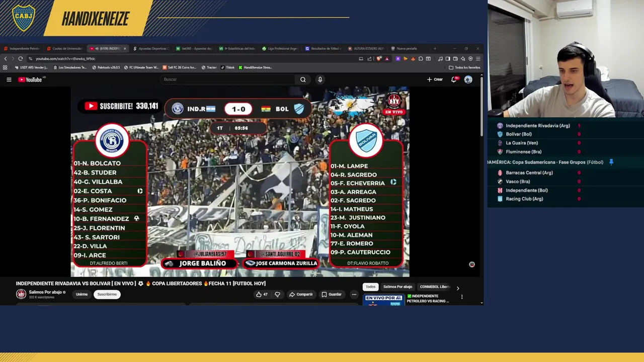Viewport: 644px width, 362px height.
Task: Switch to the Apuestas Deportivas tab
Action: coord(151,49)
